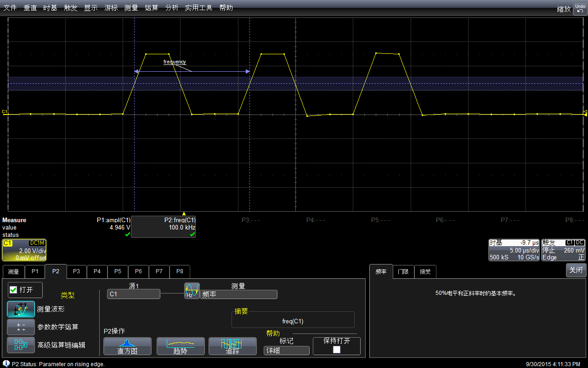This screenshot has width=588, height=368.
Task: Click the 参数数学运算 parameter math icon
Action: click(21, 327)
